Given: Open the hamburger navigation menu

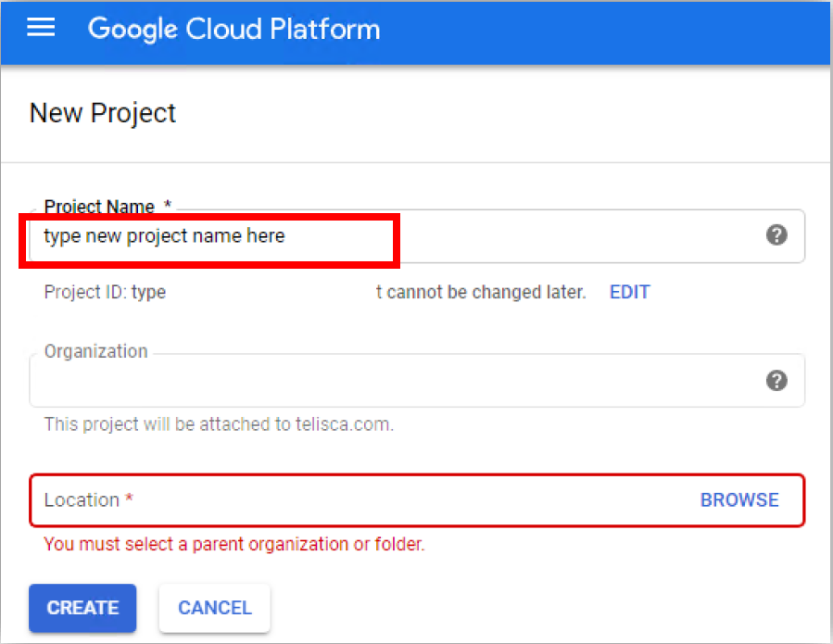Looking at the screenshot, I should pyautogui.click(x=42, y=29).
